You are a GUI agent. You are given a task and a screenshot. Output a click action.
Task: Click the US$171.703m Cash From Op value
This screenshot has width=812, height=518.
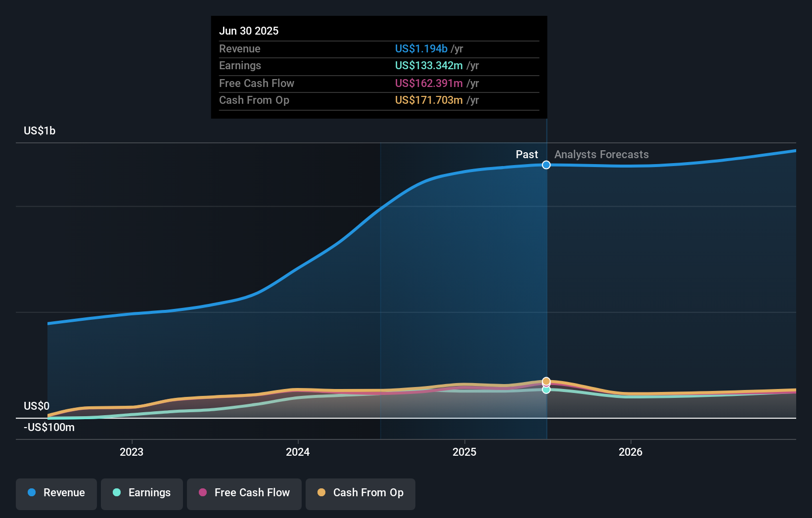point(429,100)
